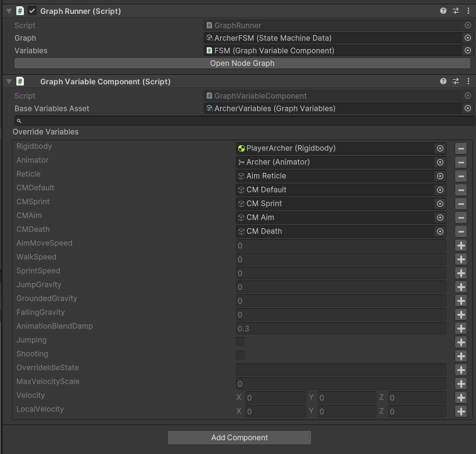This screenshot has height=454, width=476.
Task: Remove the CMDefault override
Action: coord(461,190)
